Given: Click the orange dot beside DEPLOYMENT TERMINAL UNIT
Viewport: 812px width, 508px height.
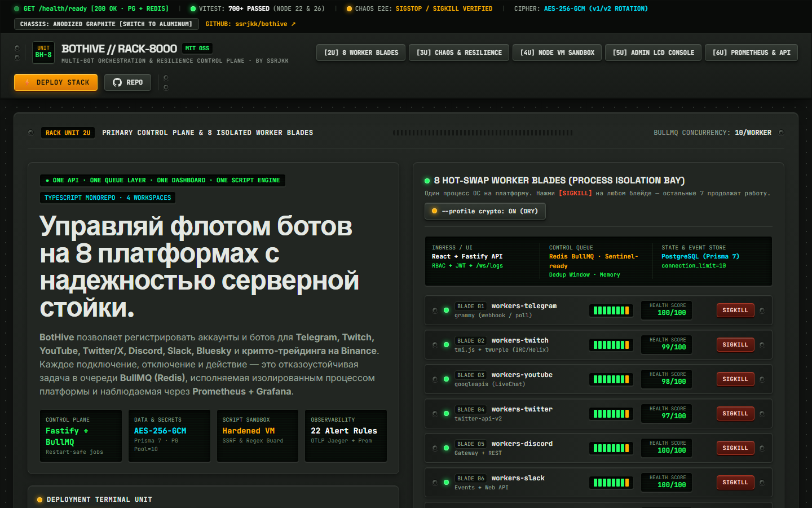Looking at the screenshot, I should [39, 500].
